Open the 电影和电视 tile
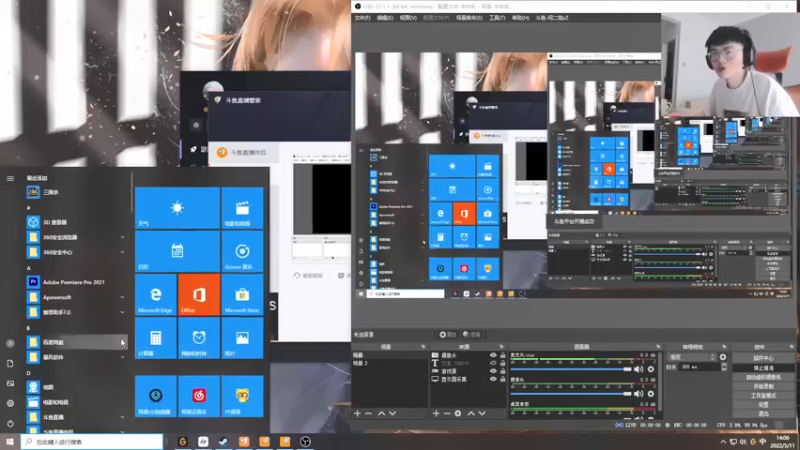 point(242,208)
